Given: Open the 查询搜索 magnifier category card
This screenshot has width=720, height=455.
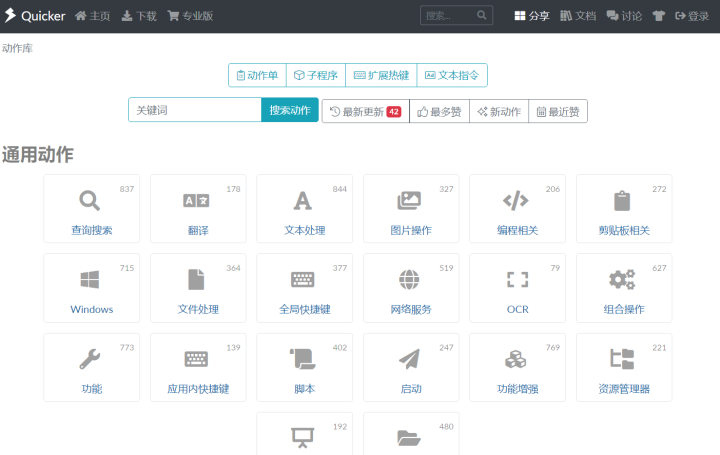Looking at the screenshot, I should [x=91, y=209].
